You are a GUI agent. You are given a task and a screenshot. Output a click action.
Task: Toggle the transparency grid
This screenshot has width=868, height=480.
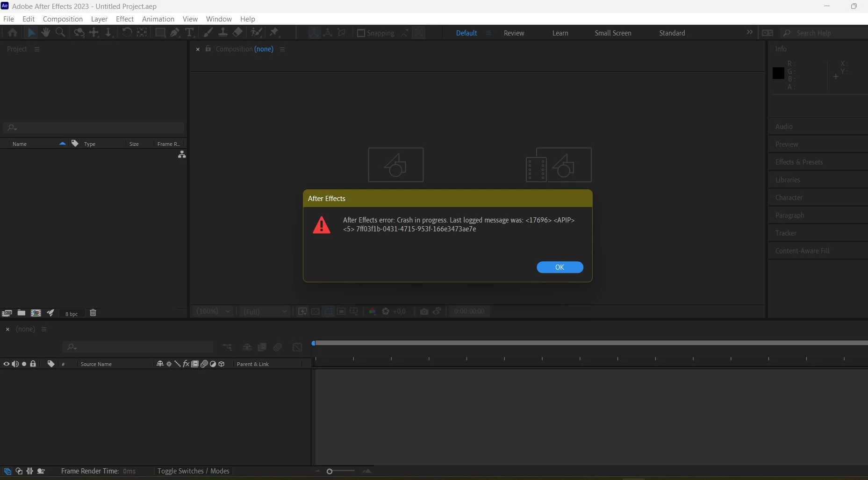pyautogui.click(x=316, y=311)
